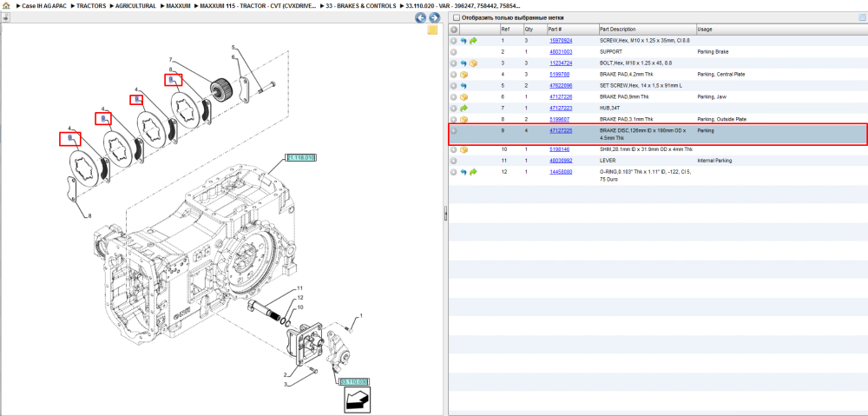868x416 pixels.
Task: Click the box icon for part 5199788
Action: pos(464,75)
